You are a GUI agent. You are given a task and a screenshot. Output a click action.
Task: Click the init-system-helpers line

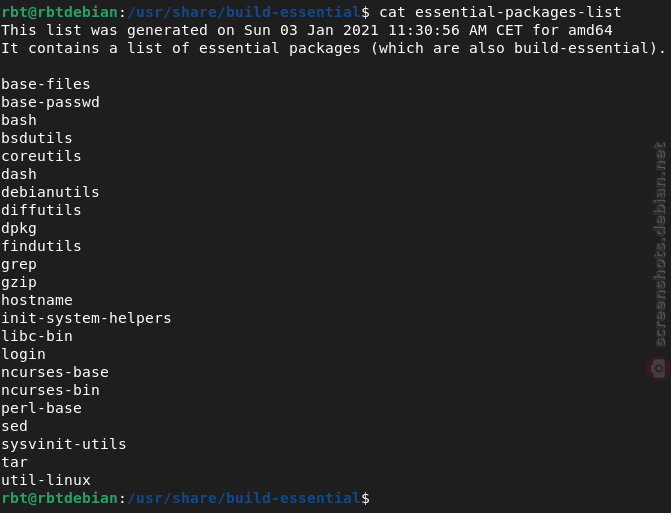coord(86,318)
